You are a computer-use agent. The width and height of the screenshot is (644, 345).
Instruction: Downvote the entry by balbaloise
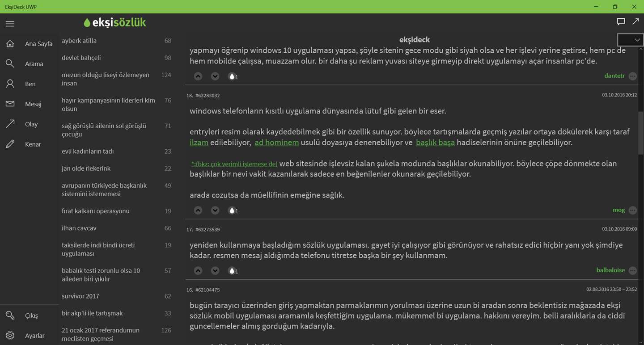215,270
